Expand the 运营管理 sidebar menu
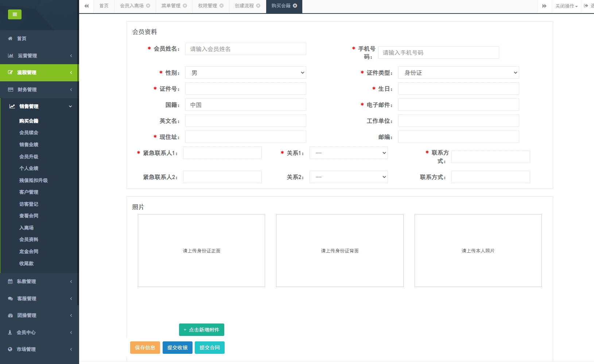 [x=39, y=55]
